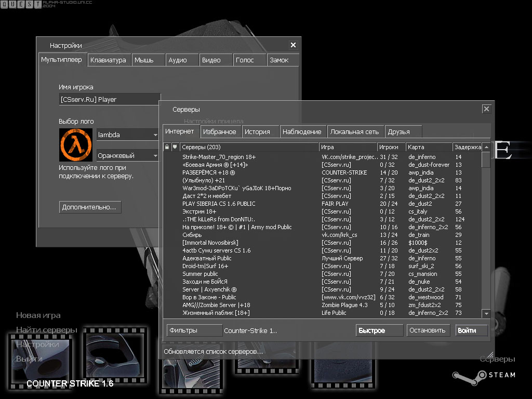The image size is (532, 399).
Task: Click the player name input field
Action: pos(109,99)
